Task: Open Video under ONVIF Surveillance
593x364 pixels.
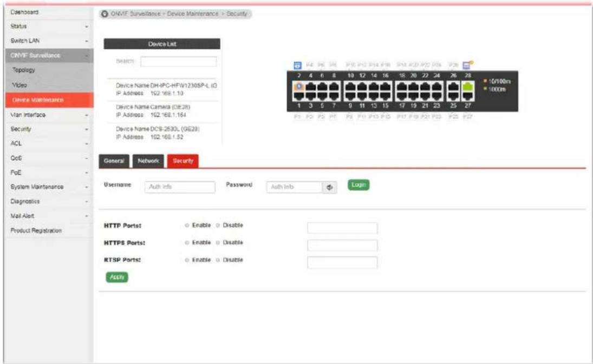Action: pyautogui.click(x=49, y=85)
